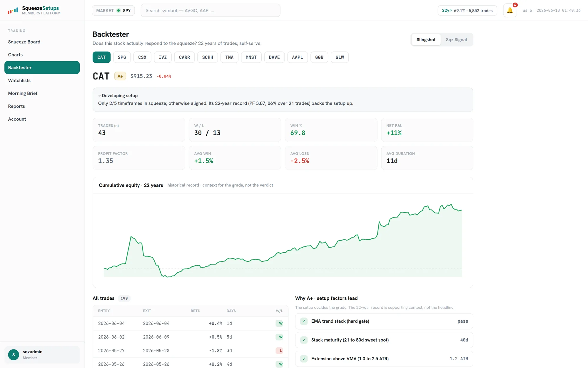Click the 1.2 ATR extension value
588x368 pixels.
coord(459,359)
